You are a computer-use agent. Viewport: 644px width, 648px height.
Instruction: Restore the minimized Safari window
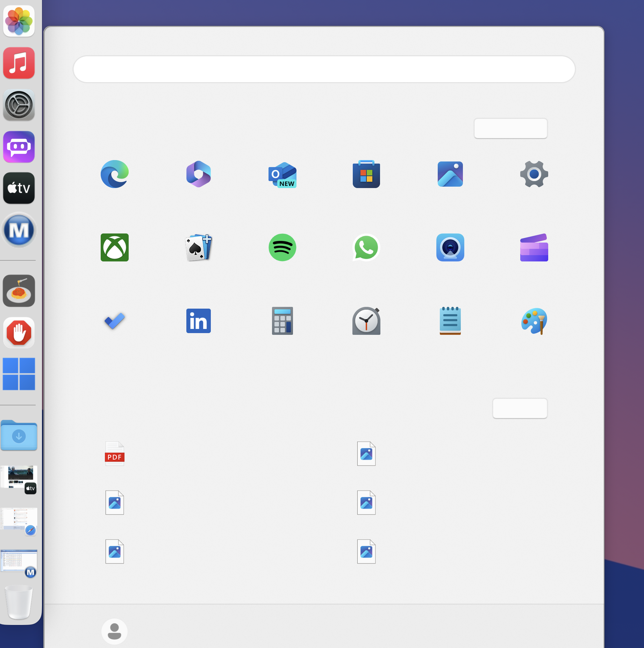point(19,521)
